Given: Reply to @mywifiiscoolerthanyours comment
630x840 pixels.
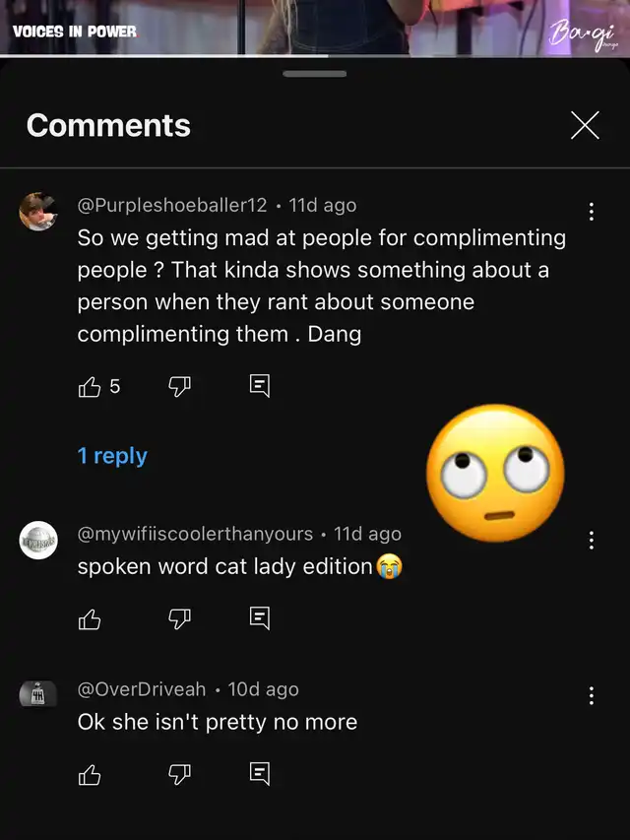Looking at the screenshot, I should (x=260, y=618).
